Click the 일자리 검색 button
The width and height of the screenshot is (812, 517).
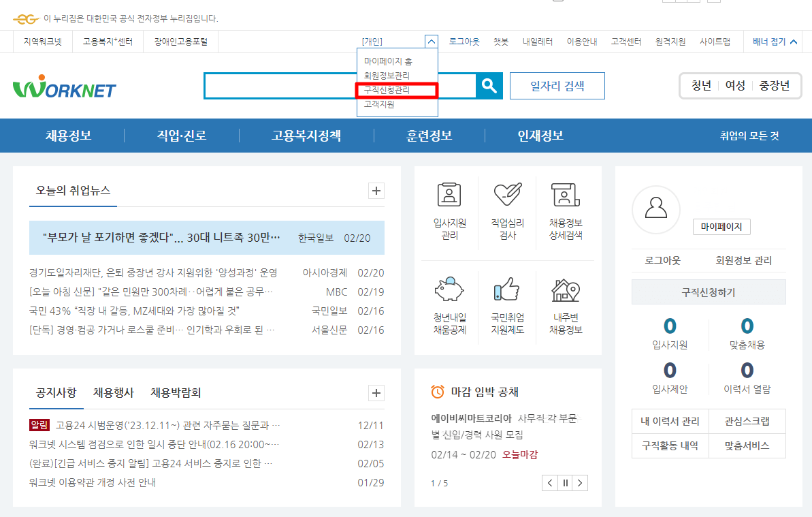557,85
